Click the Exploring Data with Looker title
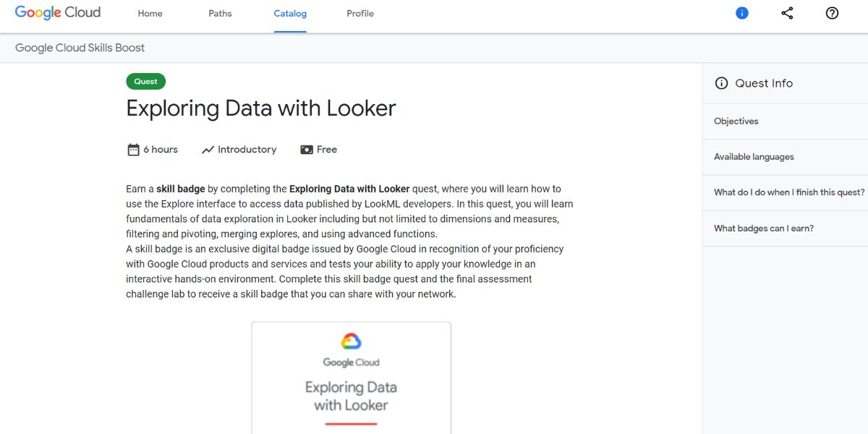 click(261, 109)
